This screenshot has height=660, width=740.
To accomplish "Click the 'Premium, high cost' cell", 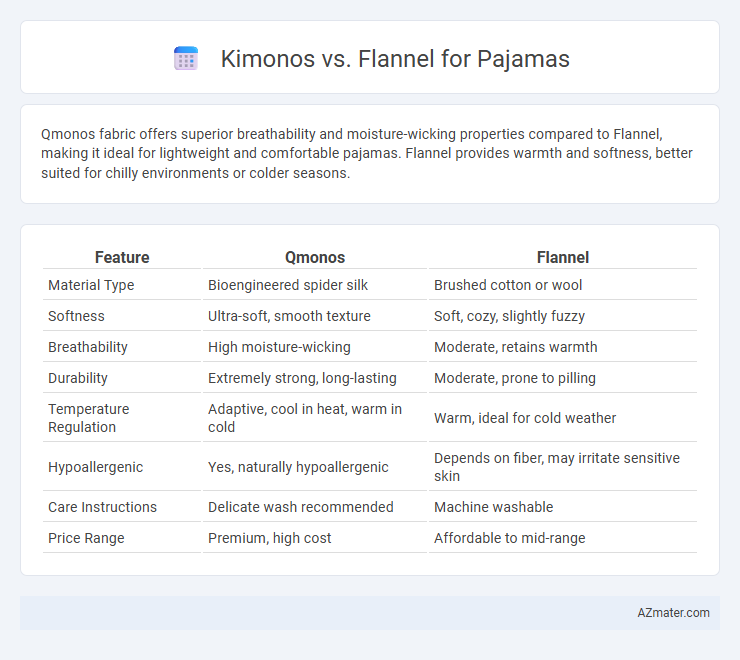I will click(269, 538).
